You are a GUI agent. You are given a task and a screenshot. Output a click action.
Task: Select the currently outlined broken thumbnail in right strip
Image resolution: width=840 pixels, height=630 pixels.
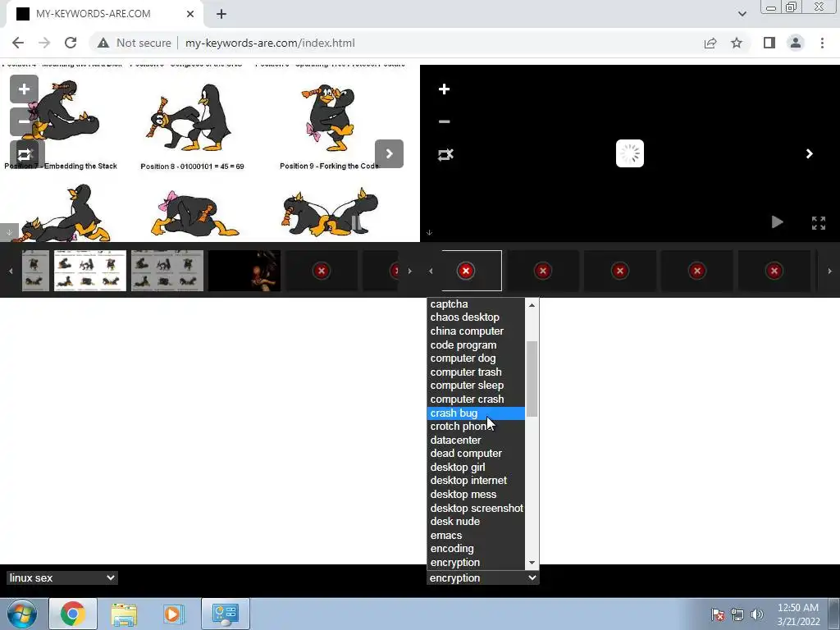(471, 271)
